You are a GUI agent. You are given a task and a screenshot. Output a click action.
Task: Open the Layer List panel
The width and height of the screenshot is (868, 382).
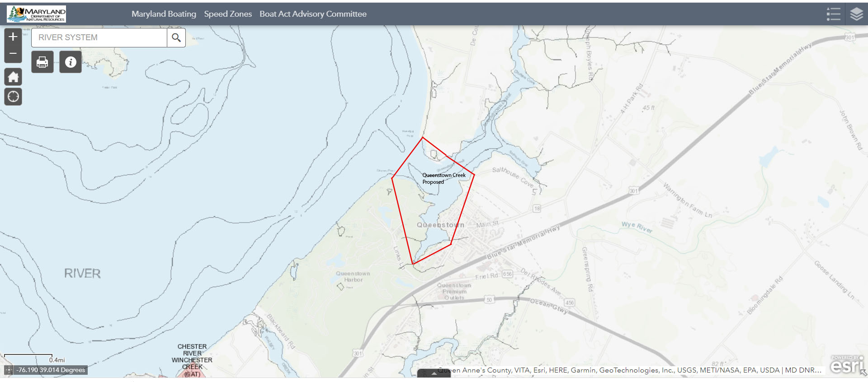(x=856, y=14)
